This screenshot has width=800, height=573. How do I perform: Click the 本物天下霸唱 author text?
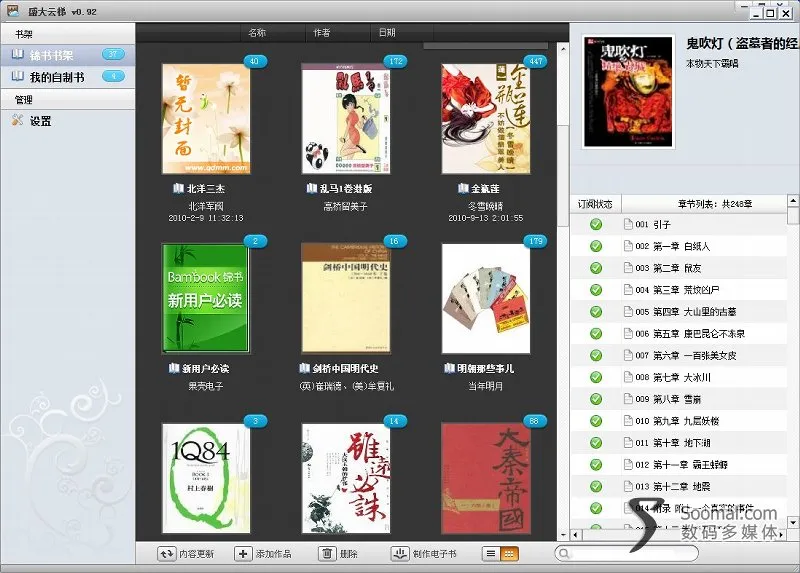[712, 64]
